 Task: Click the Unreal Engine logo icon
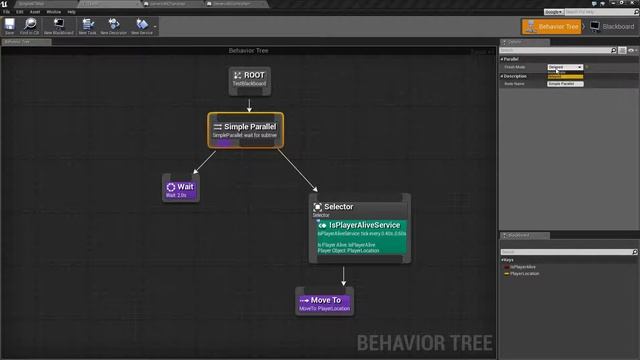tap(4, 4)
